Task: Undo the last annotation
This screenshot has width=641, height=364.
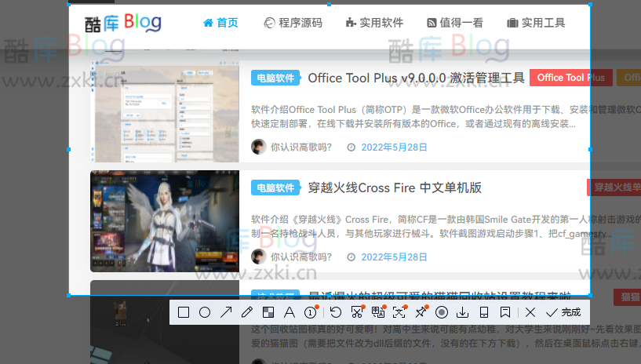Action: [336, 312]
